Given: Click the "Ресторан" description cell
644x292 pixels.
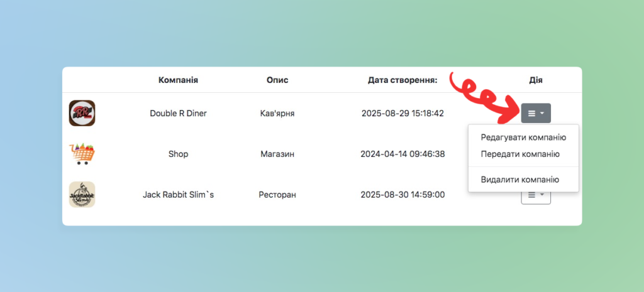Looking at the screenshot, I should tap(277, 195).
